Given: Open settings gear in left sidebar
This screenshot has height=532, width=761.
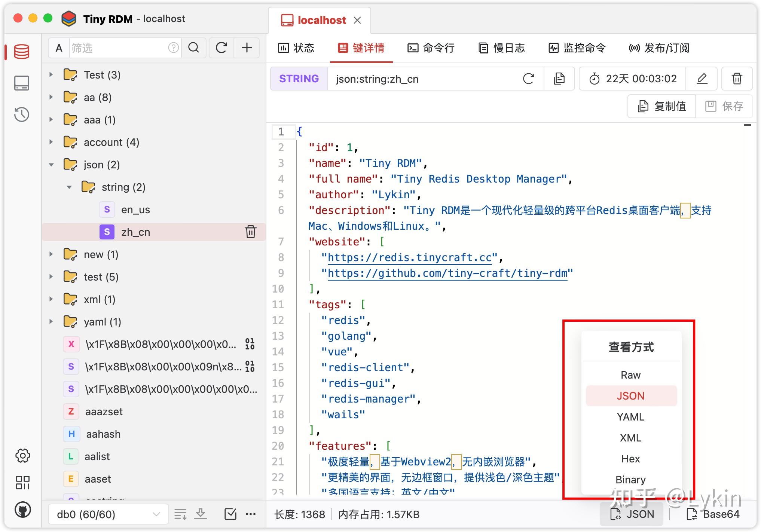Looking at the screenshot, I should coord(22,456).
